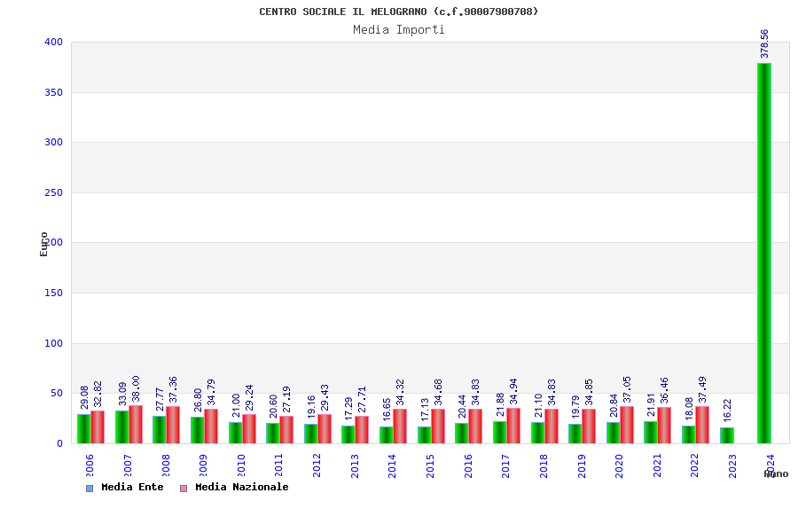The image size is (798, 532).
Task: Click the value label 378.56
Action: (764, 43)
